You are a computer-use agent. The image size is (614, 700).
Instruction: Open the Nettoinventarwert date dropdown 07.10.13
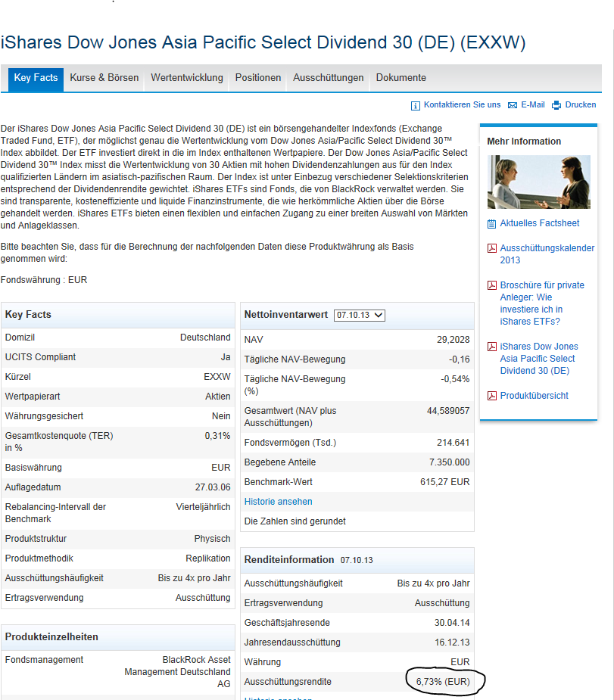coord(360,315)
